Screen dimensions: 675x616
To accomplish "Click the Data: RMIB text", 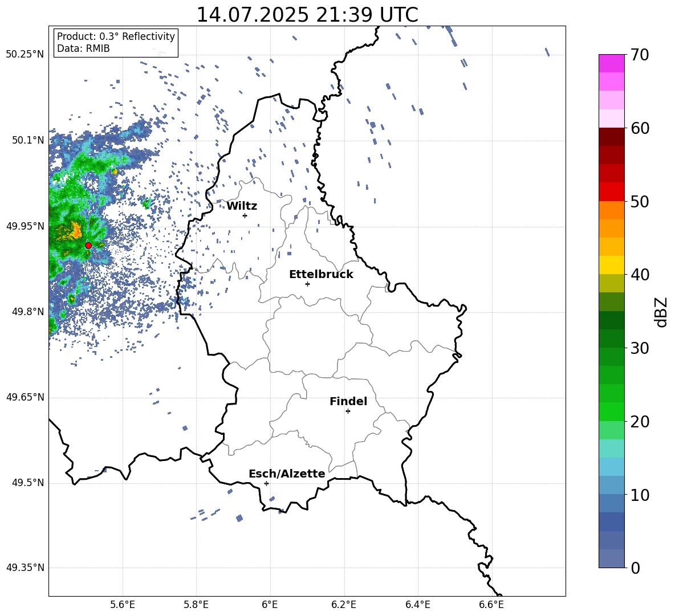I will tap(83, 48).
